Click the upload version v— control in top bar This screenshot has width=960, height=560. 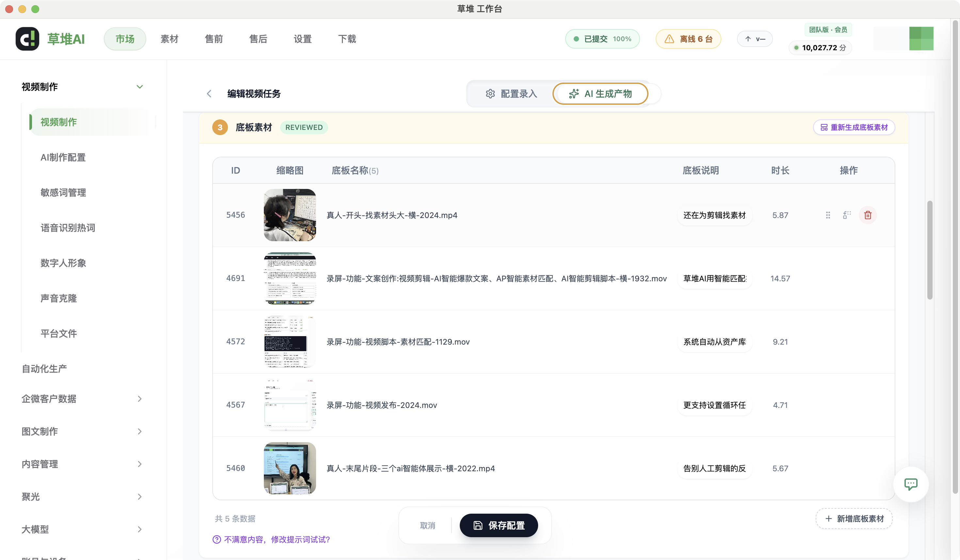point(755,39)
